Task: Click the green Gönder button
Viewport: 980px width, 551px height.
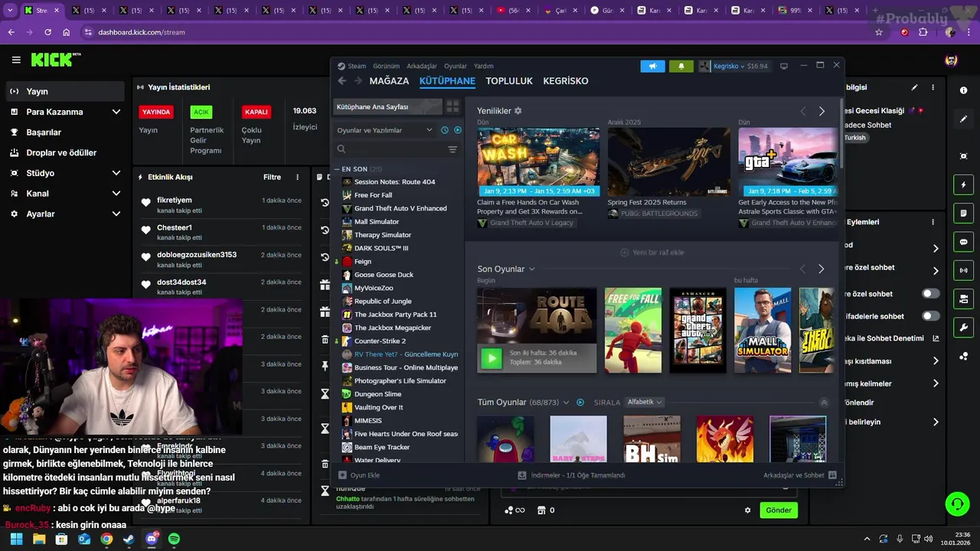Action: coord(779,510)
